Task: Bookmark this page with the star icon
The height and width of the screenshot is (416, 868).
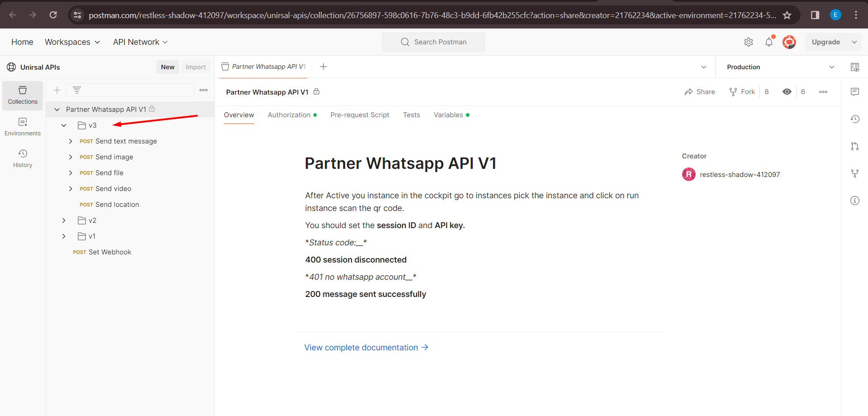Action: (x=787, y=15)
